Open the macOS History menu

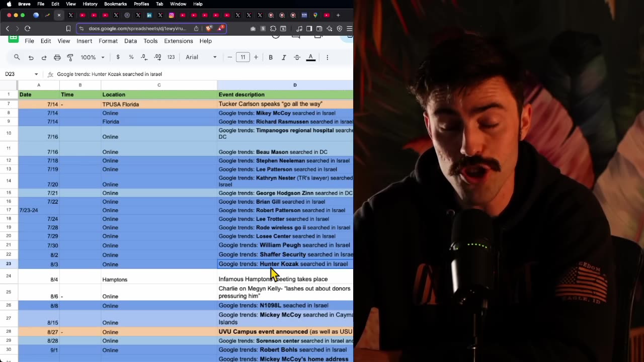tap(90, 4)
